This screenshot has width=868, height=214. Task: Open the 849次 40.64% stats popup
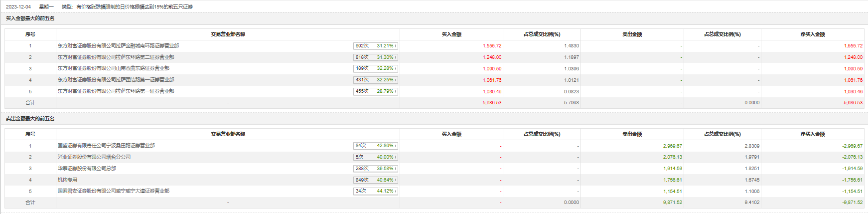[x=376, y=180]
